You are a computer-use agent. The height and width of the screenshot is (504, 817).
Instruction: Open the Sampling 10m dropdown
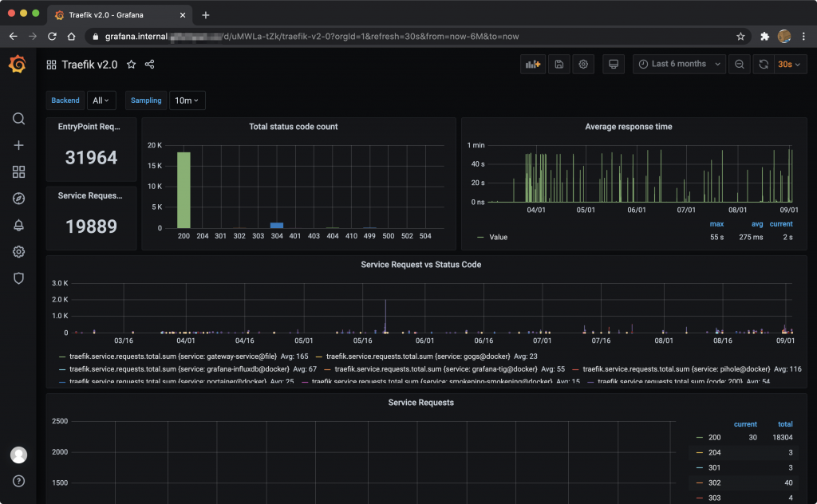(x=187, y=100)
